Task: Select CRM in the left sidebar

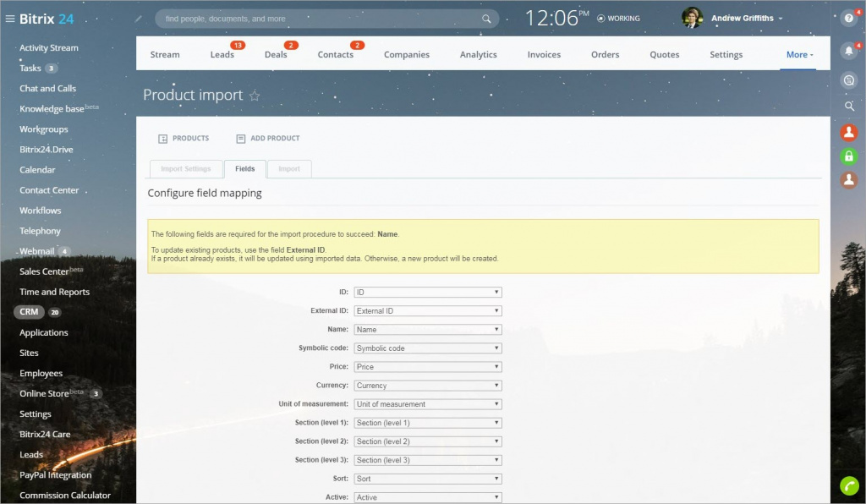Action: click(29, 312)
